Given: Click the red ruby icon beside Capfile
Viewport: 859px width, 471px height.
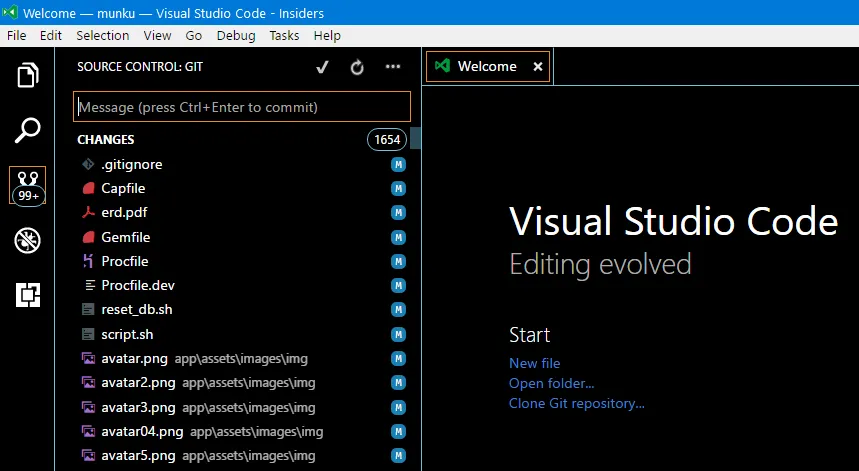Looking at the screenshot, I should pos(88,188).
